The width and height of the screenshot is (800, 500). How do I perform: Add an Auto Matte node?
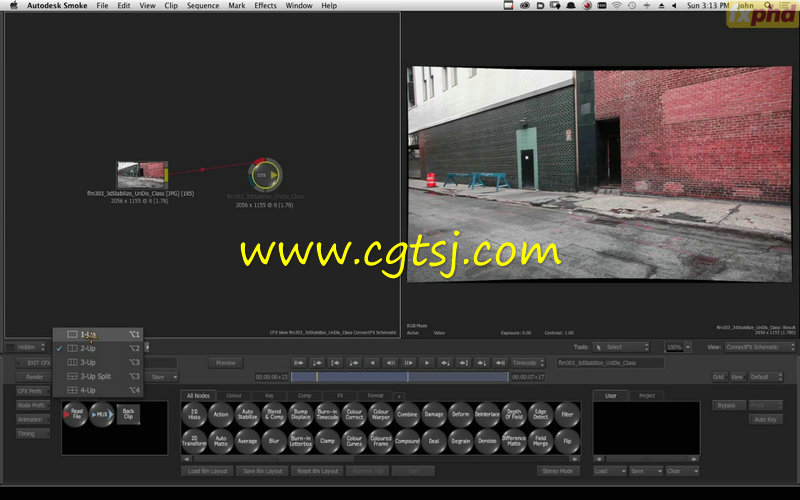[x=221, y=441]
